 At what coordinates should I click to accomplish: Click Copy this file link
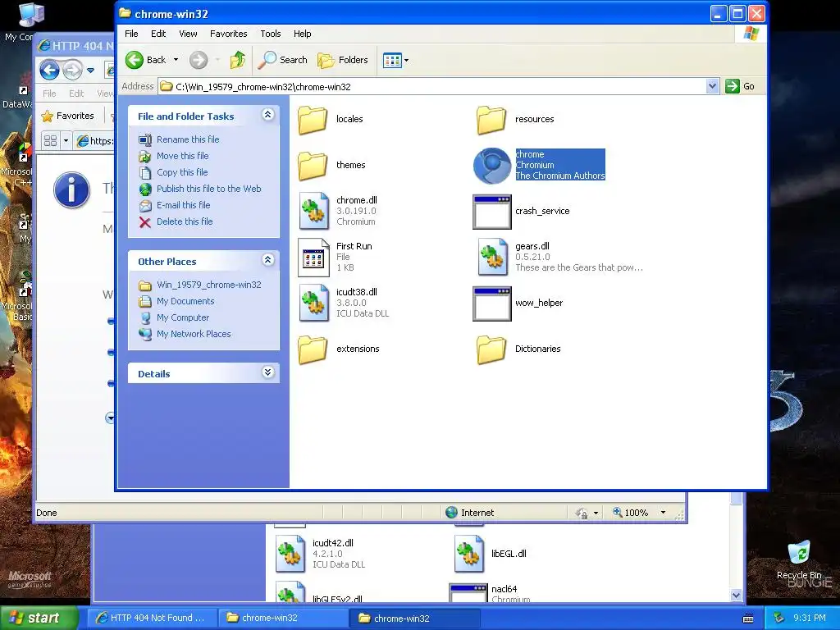tap(182, 172)
